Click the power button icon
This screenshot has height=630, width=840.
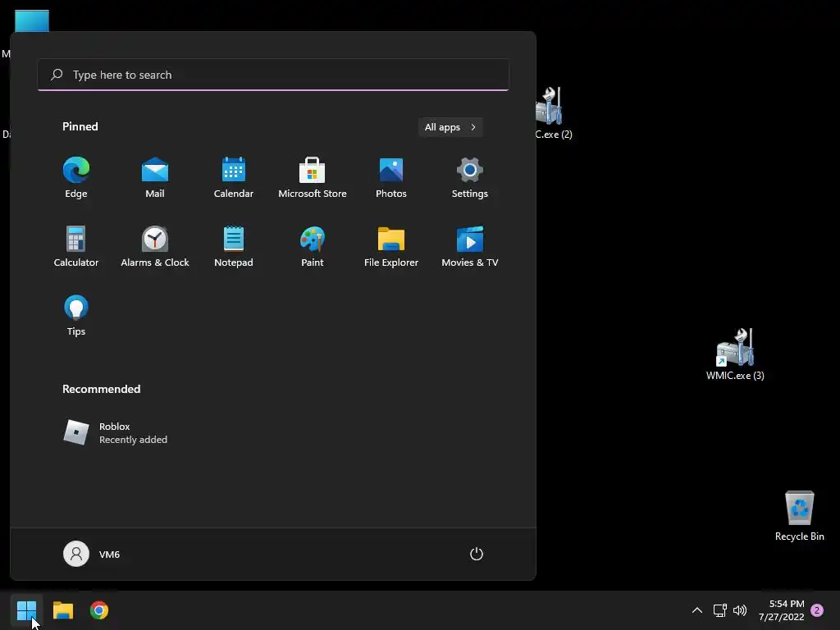477,554
